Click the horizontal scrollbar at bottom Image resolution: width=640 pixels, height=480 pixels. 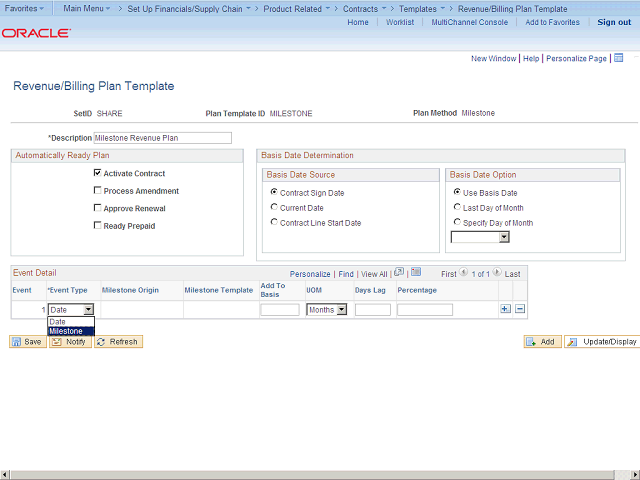coord(312,474)
